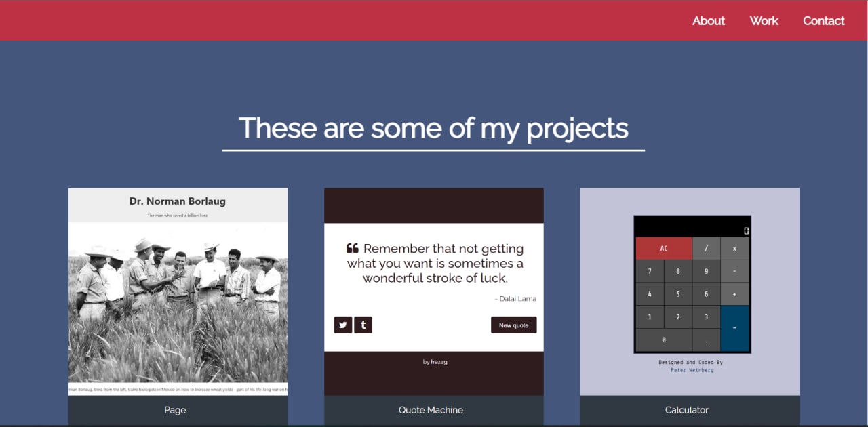
Task: Open the Calculator project link
Action: (x=686, y=410)
